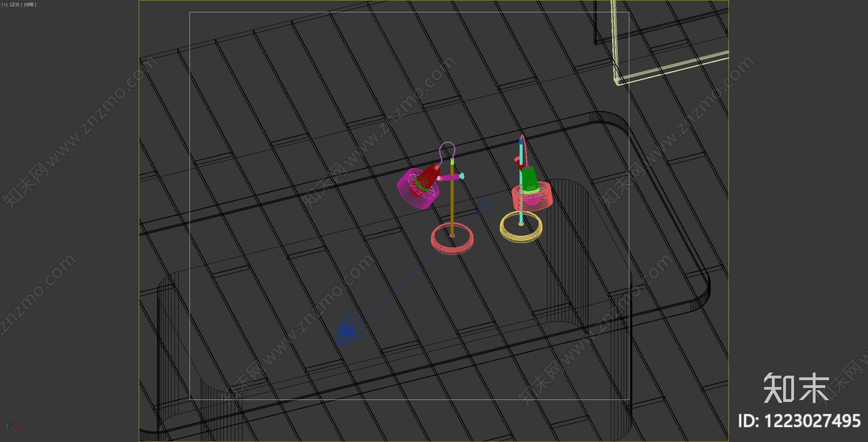Open the 线框 shading mode menu
The height and width of the screenshot is (442, 868).
click(29, 4)
